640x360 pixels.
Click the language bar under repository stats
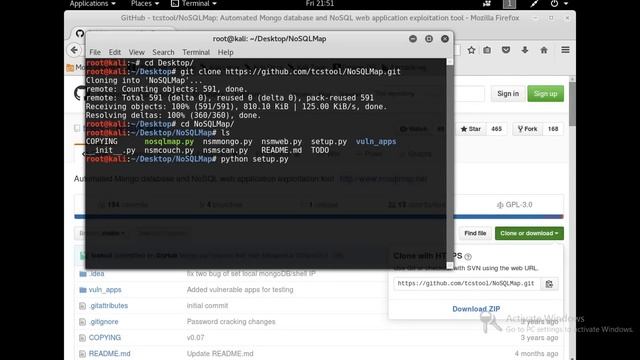tap(319, 216)
